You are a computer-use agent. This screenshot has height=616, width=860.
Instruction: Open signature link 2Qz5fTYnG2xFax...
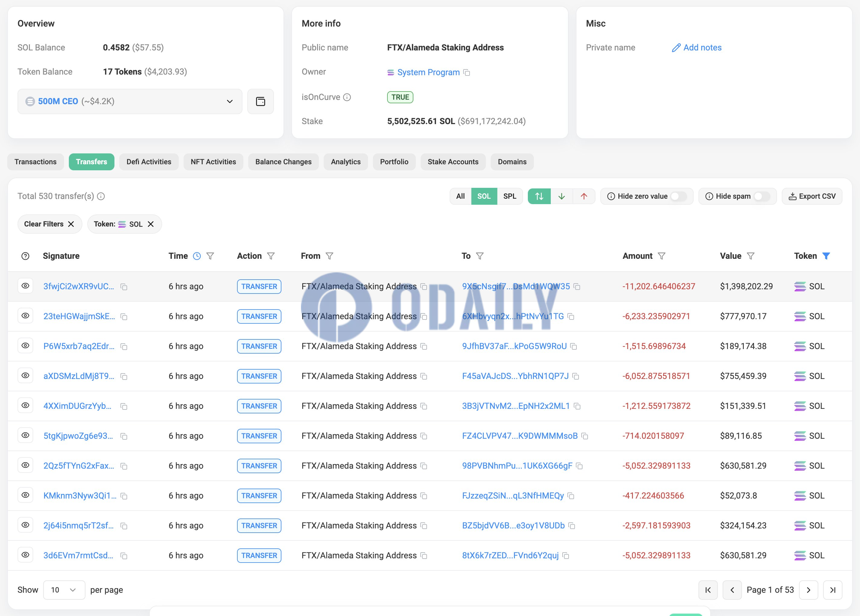tap(79, 466)
